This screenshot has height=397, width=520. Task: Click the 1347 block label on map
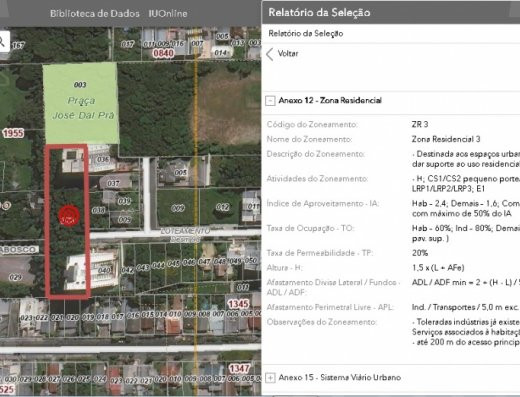[239, 368]
